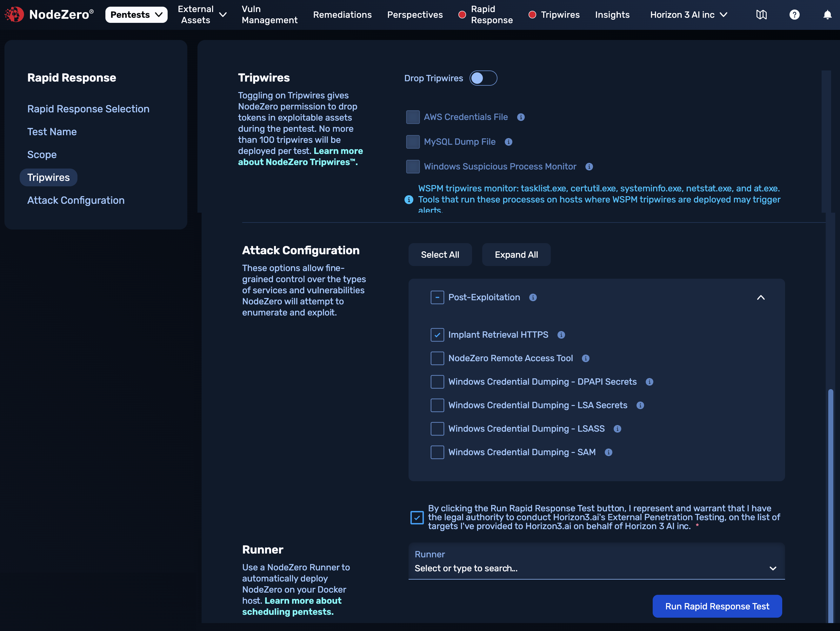Collapse the Post-Exploitation section chevron
The height and width of the screenshot is (631, 840).
(761, 298)
